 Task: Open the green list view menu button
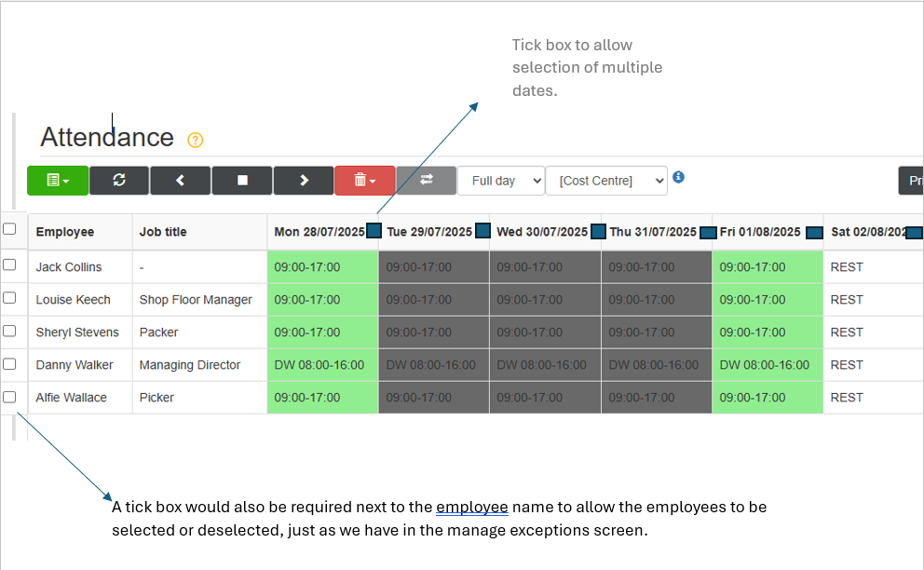pyautogui.click(x=58, y=181)
